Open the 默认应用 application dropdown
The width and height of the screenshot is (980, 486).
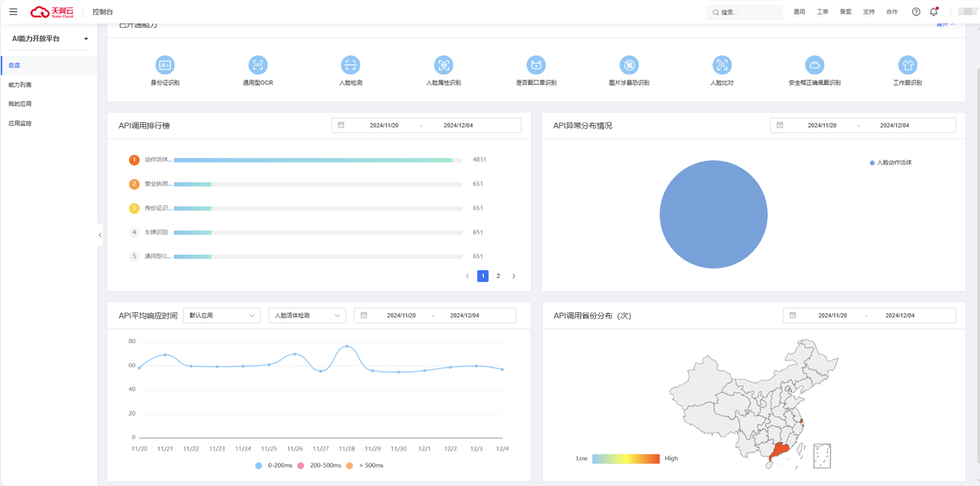pyautogui.click(x=221, y=315)
